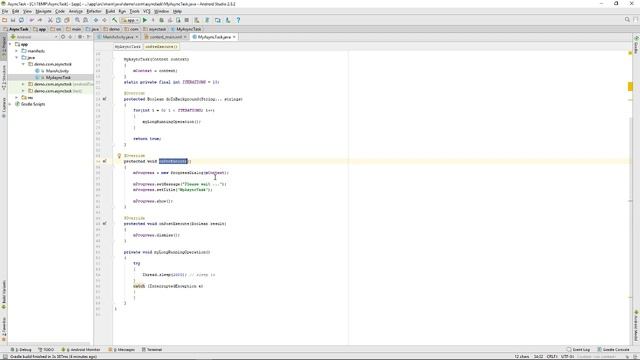Click the SDK Manager toolbar icon
Image resolution: width=640 pixels, height=360 pixels.
click(228, 20)
